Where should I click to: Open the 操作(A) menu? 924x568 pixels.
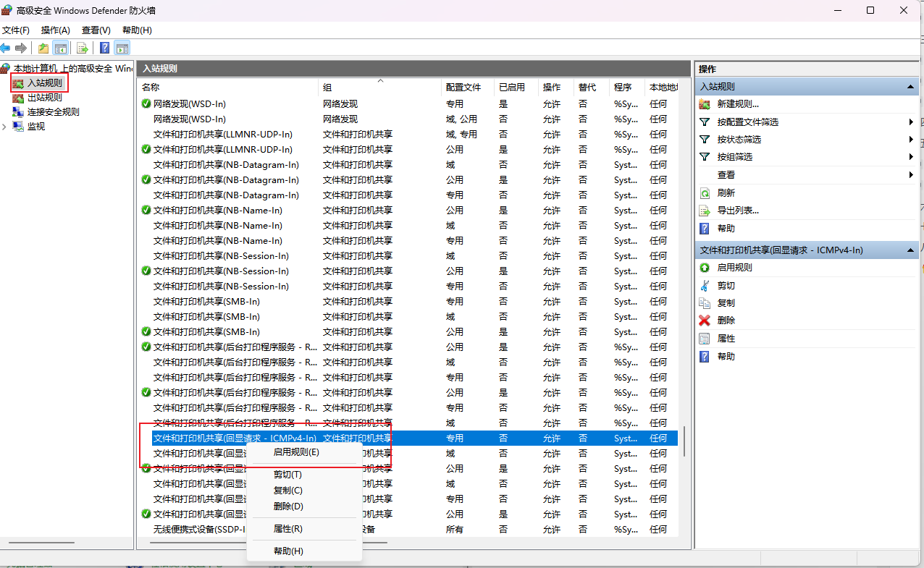tap(56, 30)
